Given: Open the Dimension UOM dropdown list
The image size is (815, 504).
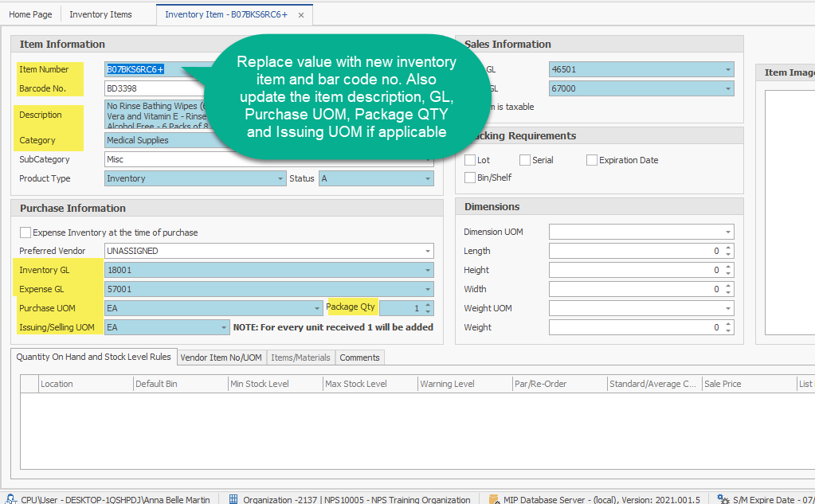Looking at the screenshot, I should [x=728, y=232].
